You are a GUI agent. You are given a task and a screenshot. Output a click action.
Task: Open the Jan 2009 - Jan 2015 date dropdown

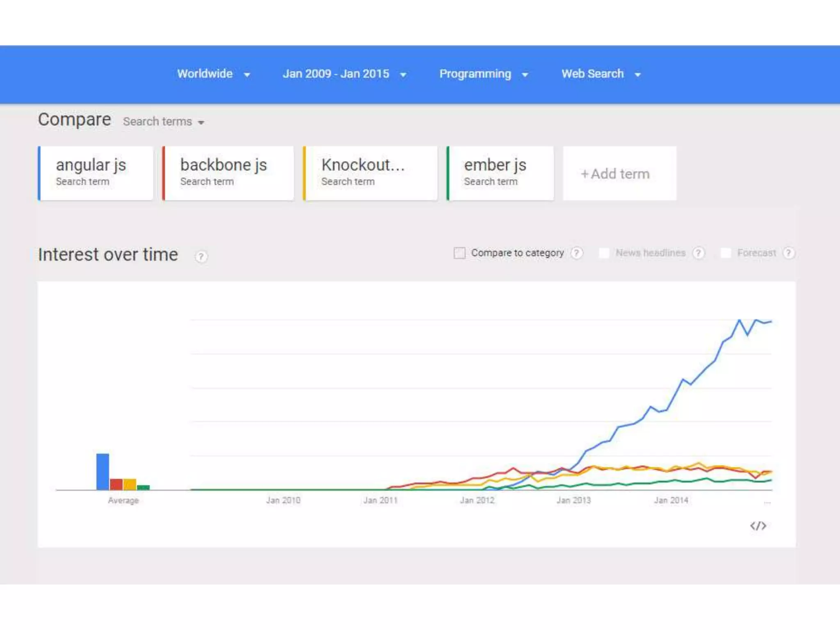[x=344, y=74]
